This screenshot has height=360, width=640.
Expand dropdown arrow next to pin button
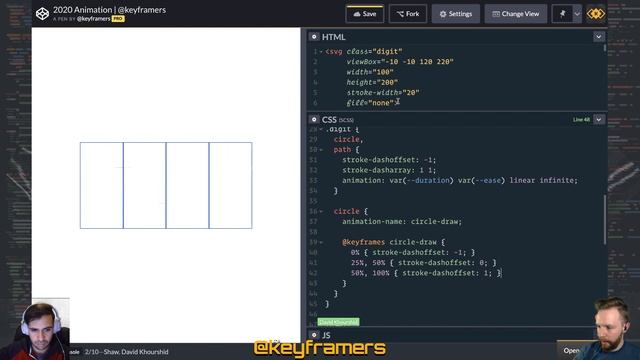coord(577,14)
